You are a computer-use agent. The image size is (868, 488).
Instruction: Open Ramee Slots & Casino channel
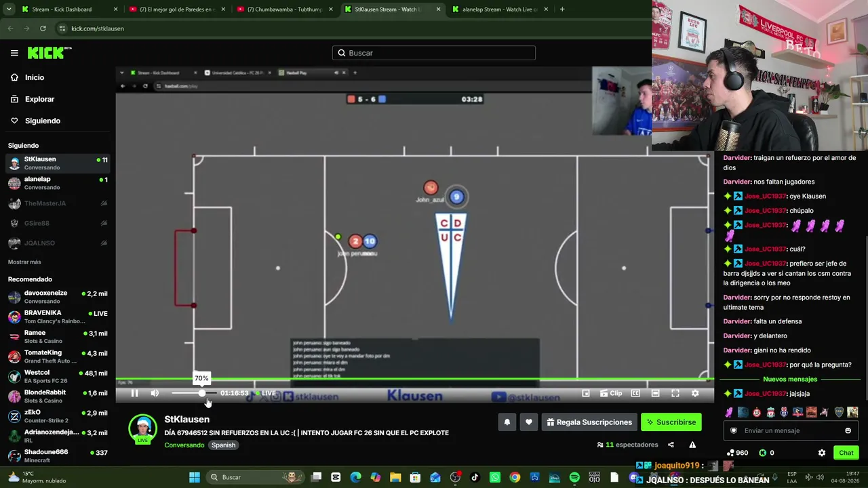coord(57,337)
